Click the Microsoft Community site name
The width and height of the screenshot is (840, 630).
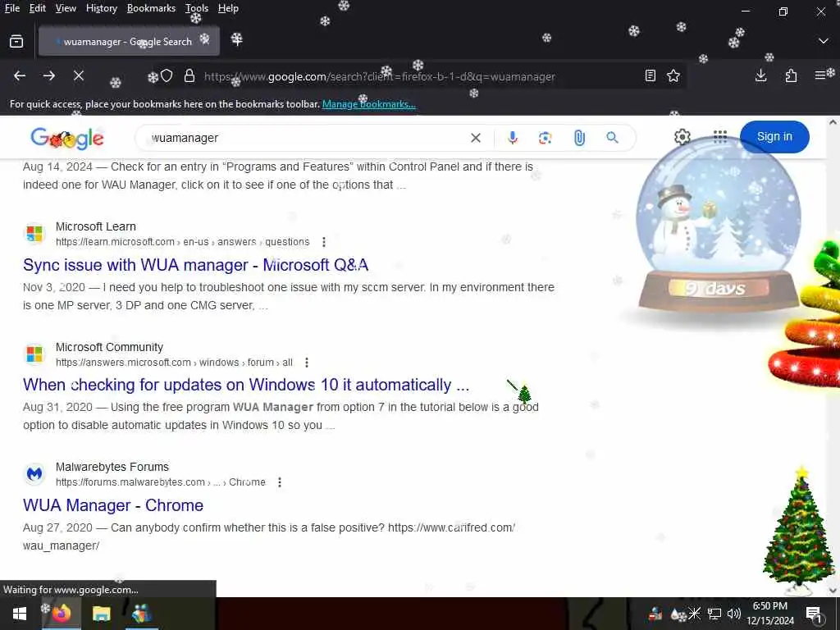(x=109, y=347)
